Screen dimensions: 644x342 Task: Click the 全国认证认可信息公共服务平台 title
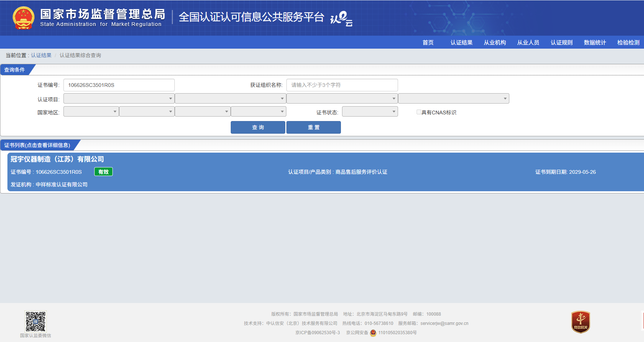pos(252,17)
